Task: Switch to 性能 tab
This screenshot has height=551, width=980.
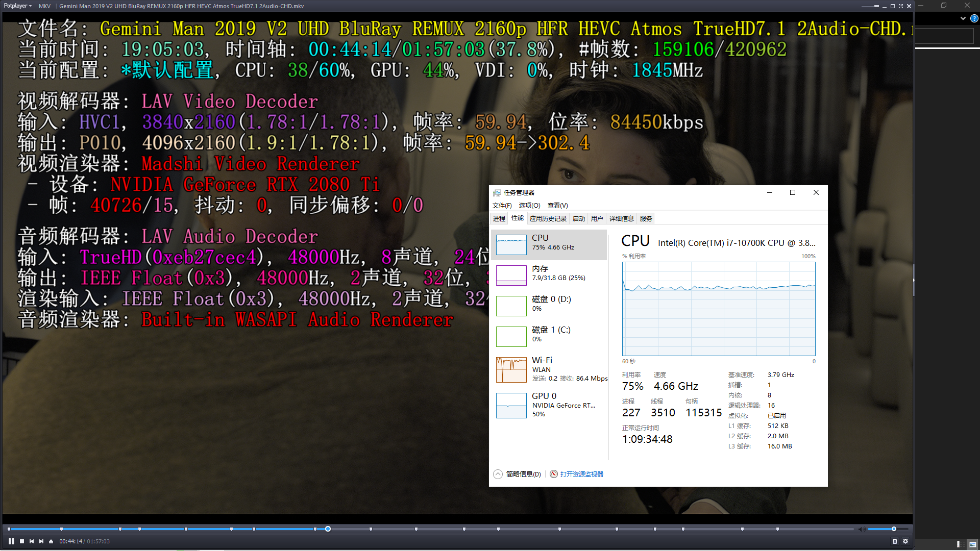Action: point(518,218)
